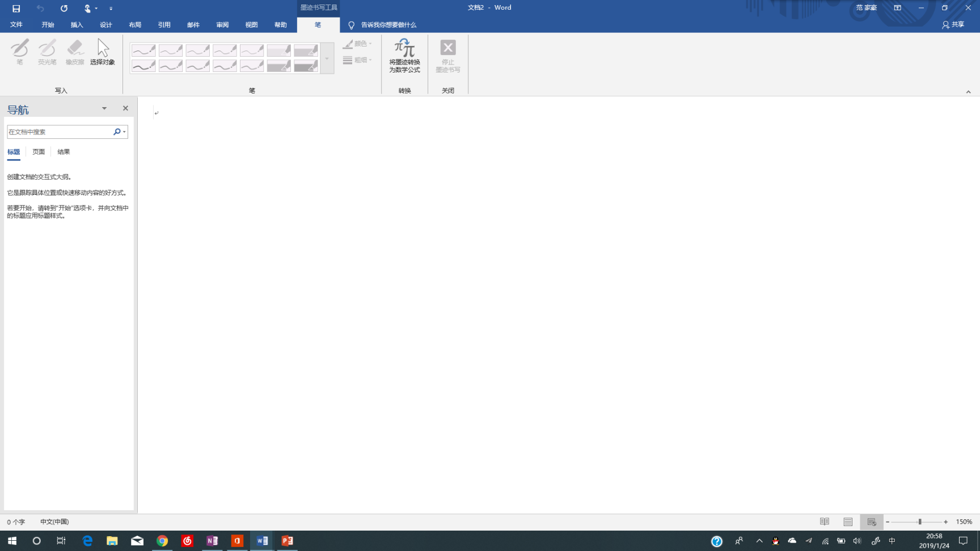Image resolution: width=980 pixels, height=551 pixels.
Task: Pick the first pen style in the top row
Action: 143,50
